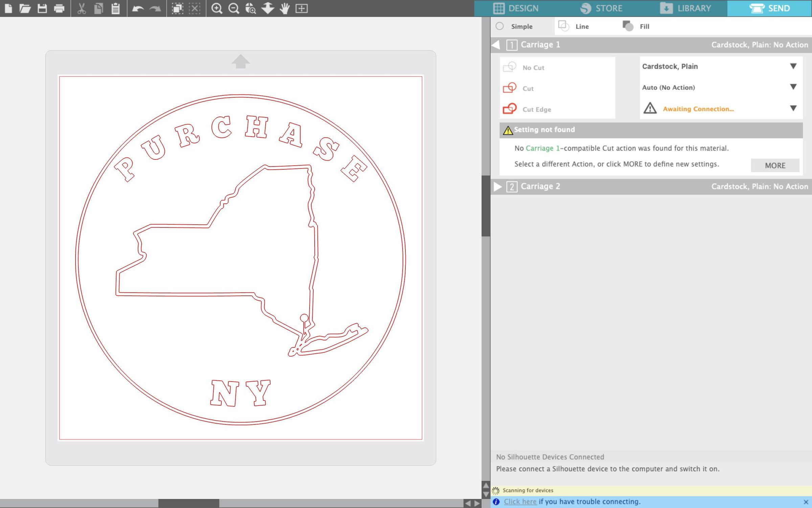Screen dimensions: 812x508
Task: Click the Paste icon
Action: pyautogui.click(x=115, y=9)
